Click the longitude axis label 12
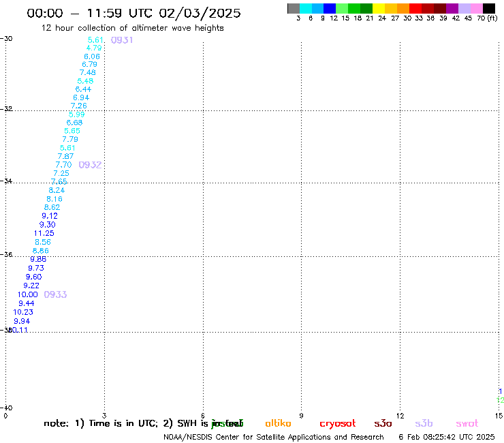504x443 pixels. coord(400,416)
